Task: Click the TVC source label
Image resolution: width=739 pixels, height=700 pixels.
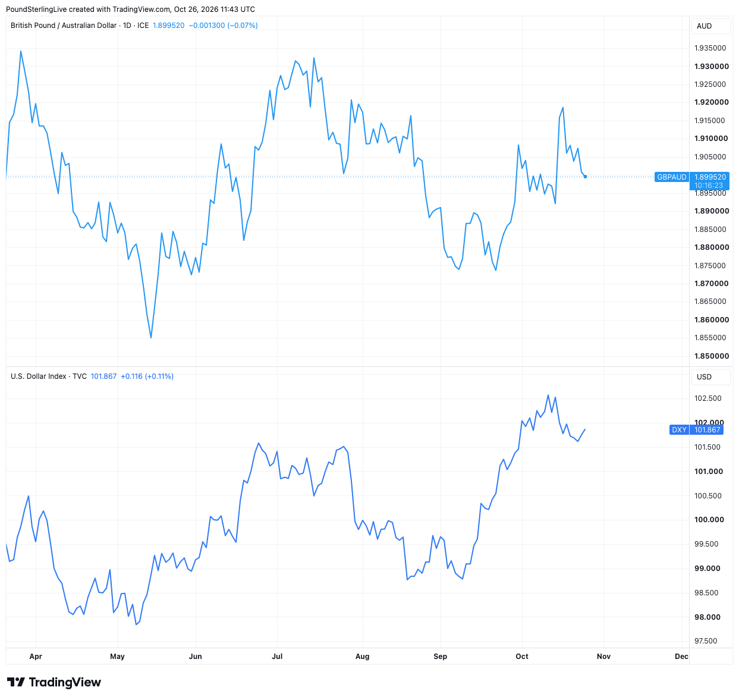Action: coord(80,376)
